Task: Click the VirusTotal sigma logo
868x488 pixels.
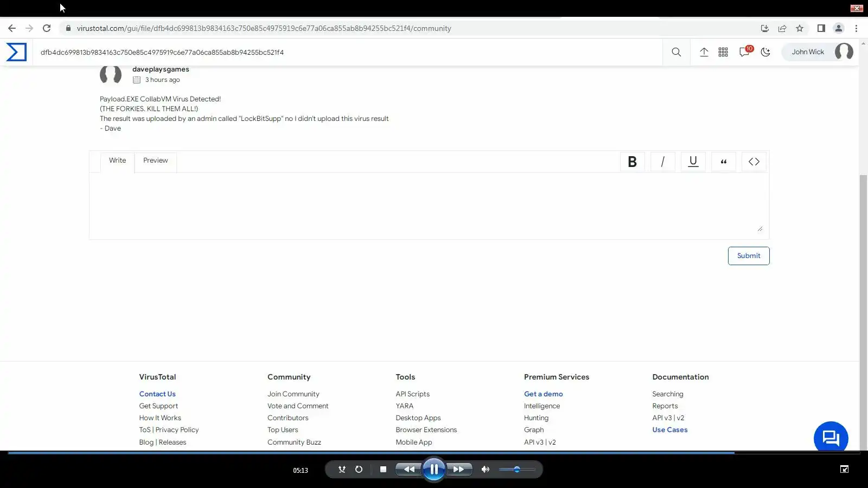Action: [x=16, y=52]
